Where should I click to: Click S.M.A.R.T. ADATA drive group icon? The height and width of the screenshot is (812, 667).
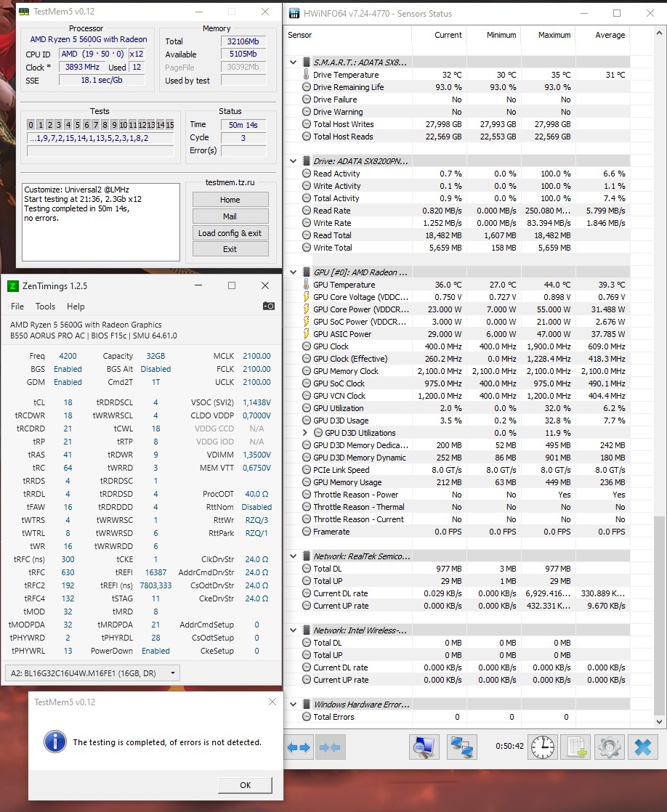[x=307, y=62]
